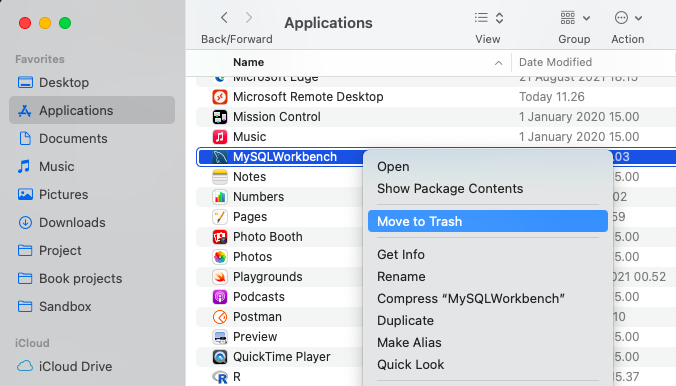The width and height of the screenshot is (676, 386).
Task: Click the Favorites section heading
Action: pos(40,59)
